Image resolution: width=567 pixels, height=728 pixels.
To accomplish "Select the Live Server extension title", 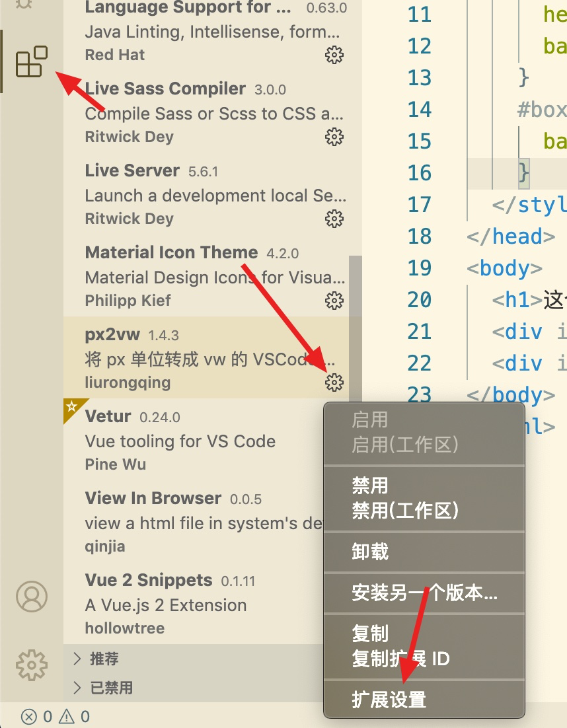I will (x=132, y=170).
